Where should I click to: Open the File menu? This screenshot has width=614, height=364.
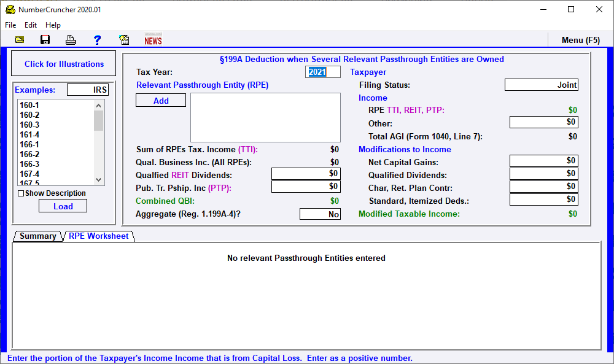[x=10, y=25]
